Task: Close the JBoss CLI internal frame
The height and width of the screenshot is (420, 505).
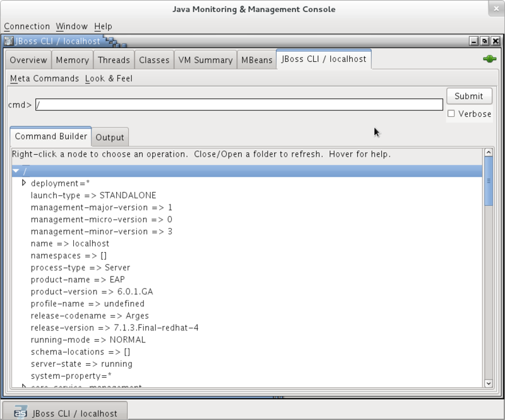Action: pyautogui.click(x=496, y=41)
